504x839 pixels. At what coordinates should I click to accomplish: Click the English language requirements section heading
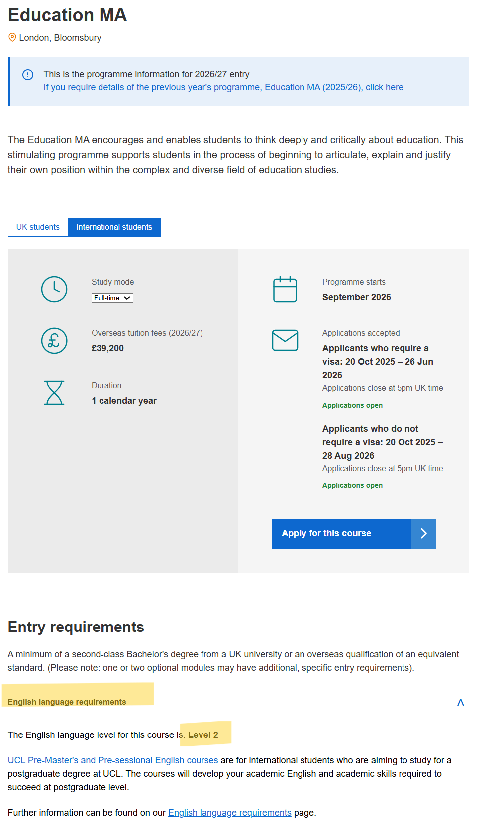tap(67, 702)
